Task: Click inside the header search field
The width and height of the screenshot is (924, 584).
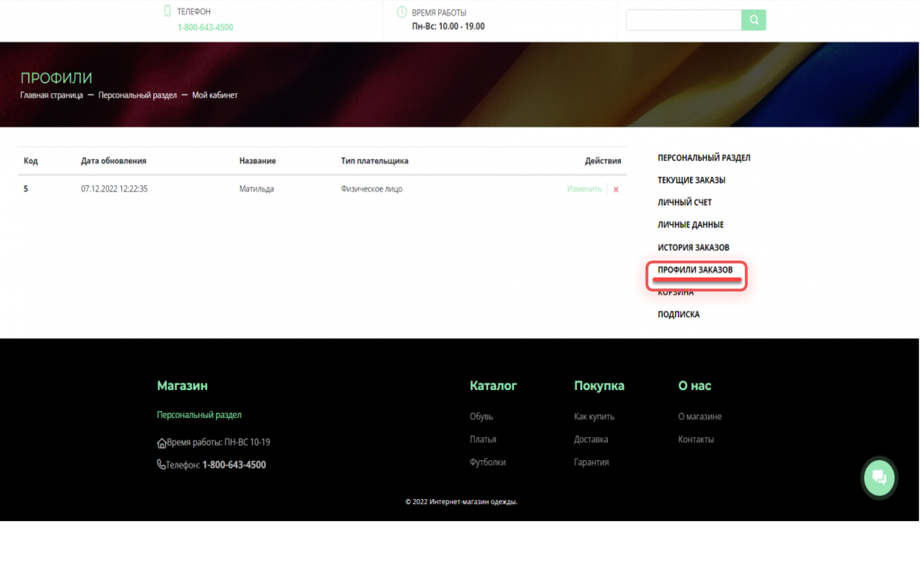Action: coord(684,20)
